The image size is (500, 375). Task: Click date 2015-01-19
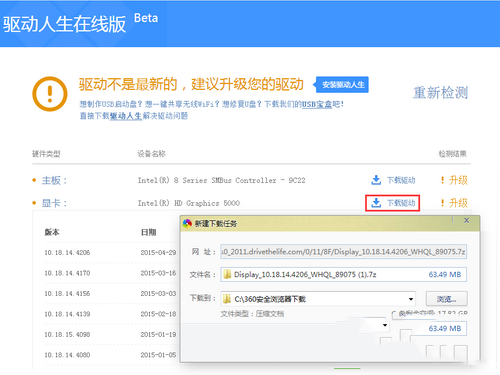point(158,334)
